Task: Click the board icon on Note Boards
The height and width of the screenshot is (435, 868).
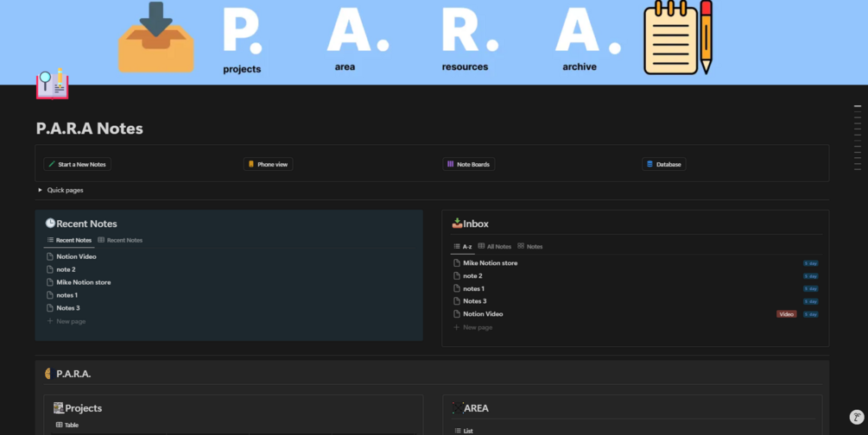Action: click(x=450, y=164)
